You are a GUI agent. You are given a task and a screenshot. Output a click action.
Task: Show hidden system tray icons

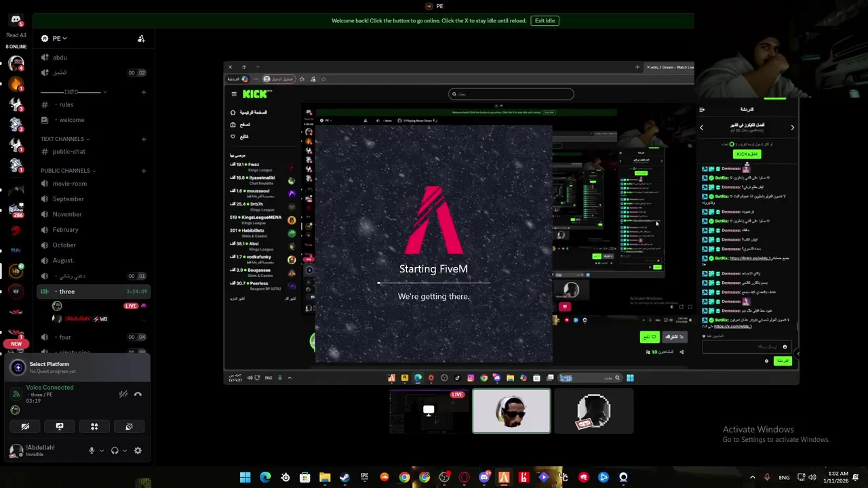click(x=752, y=477)
